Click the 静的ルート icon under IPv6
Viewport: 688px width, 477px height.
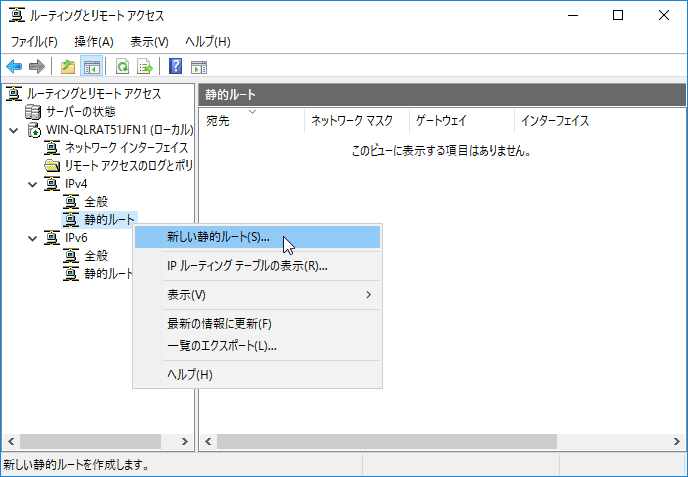pos(71,274)
